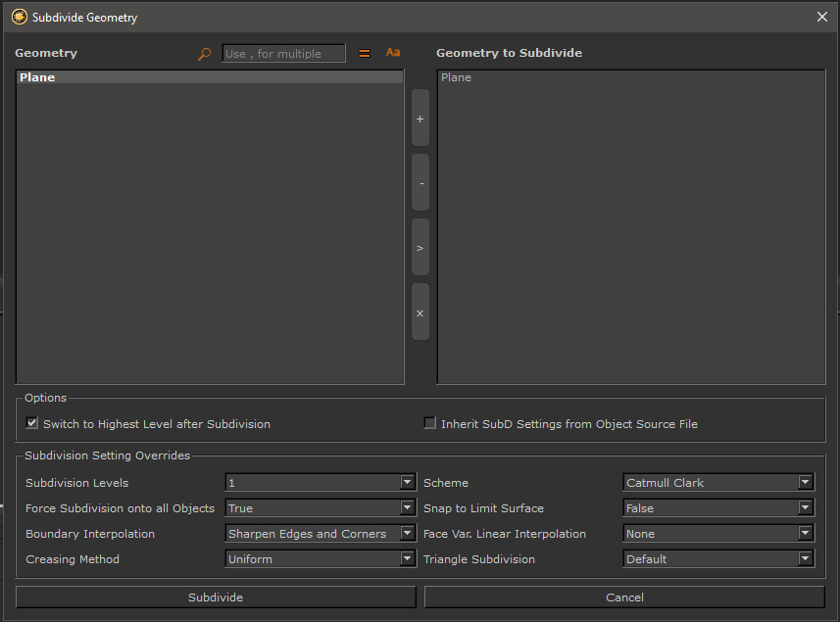Open the Boundary Interpolation dropdown
Image resolution: width=840 pixels, height=622 pixels.
(x=321, y=534)
